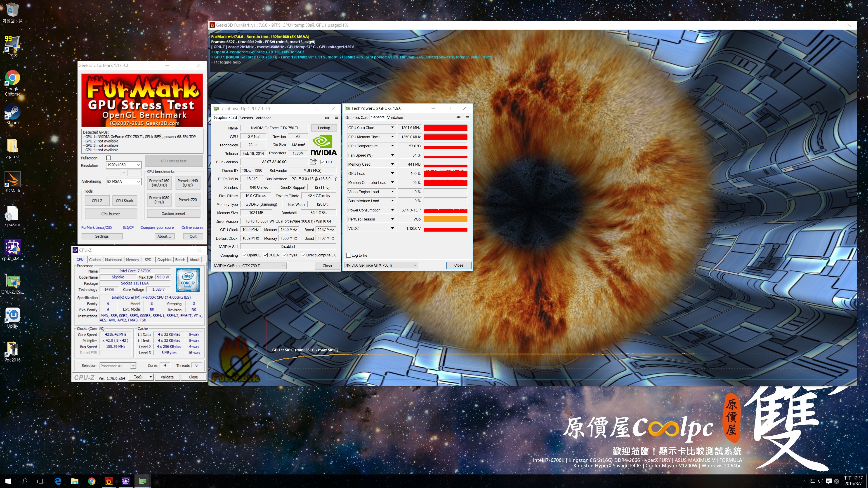The height and width of the screenshot is (488, 868).
Task: Open the Recycle Bin desktop icon
Action: click(x=12, y=13)
